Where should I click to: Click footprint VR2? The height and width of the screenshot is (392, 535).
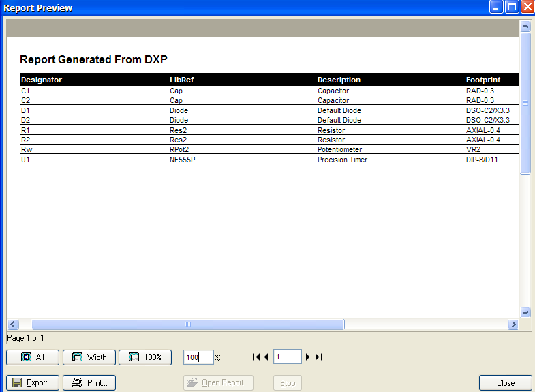[x=473, y=149]
